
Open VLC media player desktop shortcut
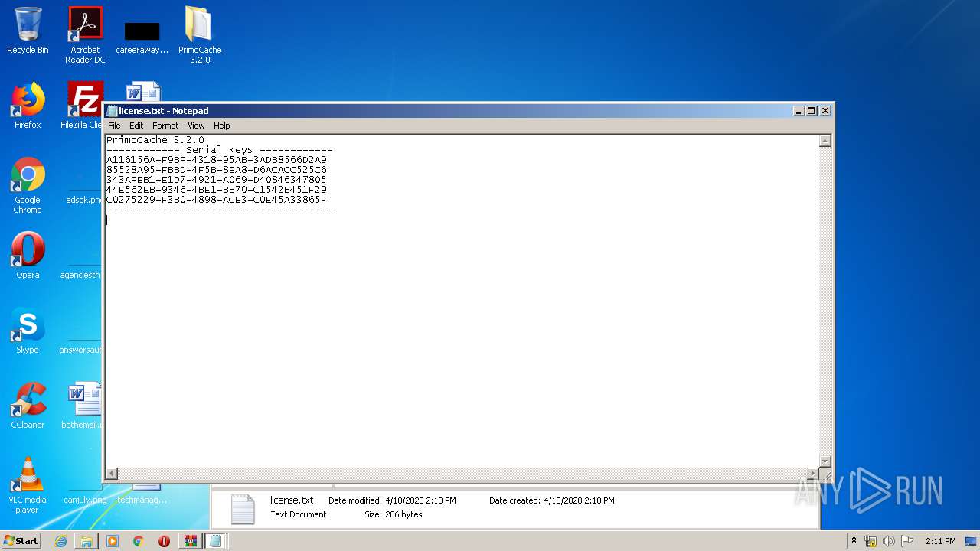pos(28,485)
